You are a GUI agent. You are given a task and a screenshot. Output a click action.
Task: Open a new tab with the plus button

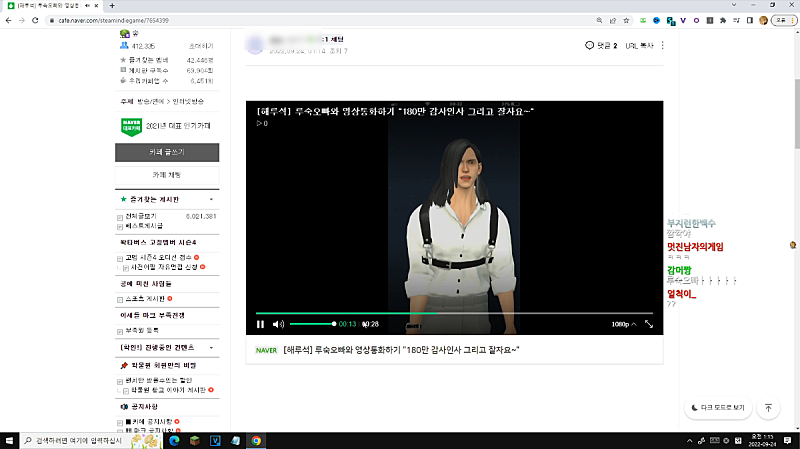click(112, 6)
